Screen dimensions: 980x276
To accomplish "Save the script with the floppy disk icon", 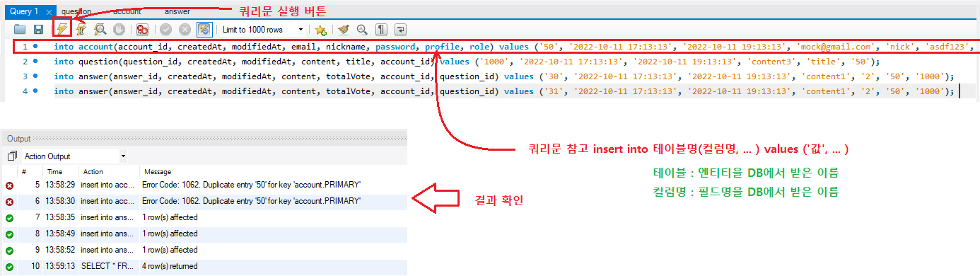I will [x=39, y=30].
